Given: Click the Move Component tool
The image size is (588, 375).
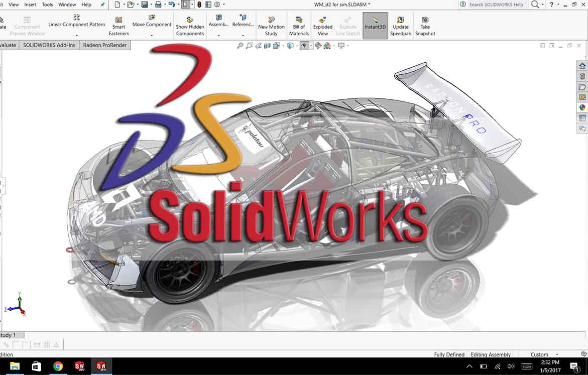Looking at the screenshot, I should click(x=152, y=21).
